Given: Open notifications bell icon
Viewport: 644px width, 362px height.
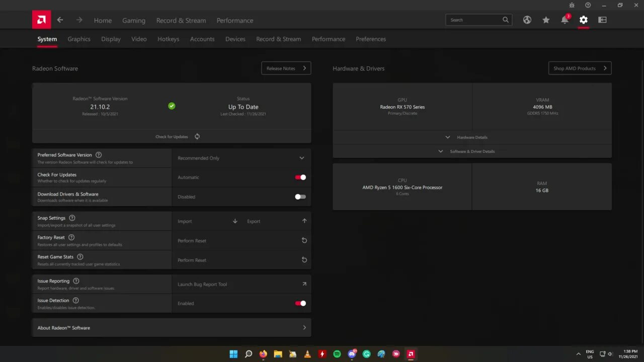Looking at the screenshot, I should (565, 20).
